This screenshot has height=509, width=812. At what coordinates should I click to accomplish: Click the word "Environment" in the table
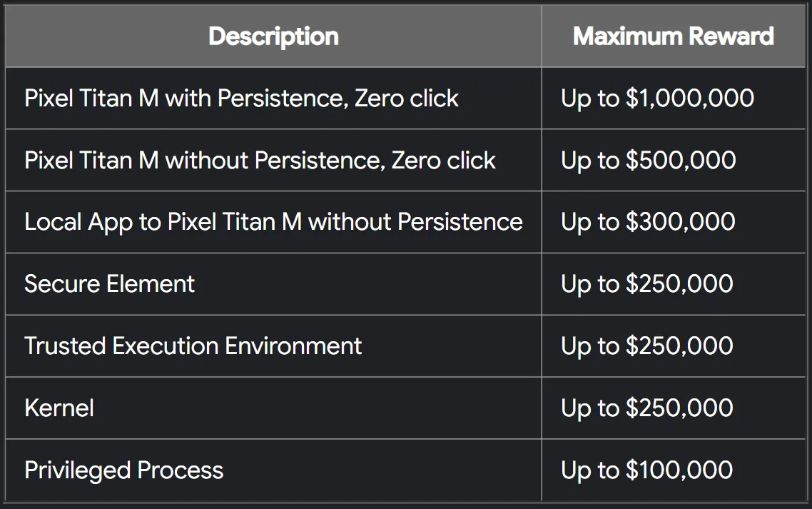[x=293, y=346]
